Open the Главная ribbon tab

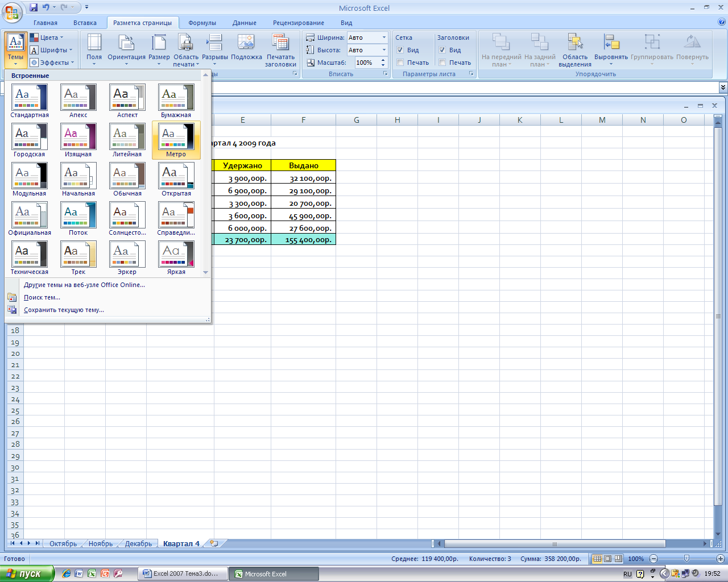[45, 23]
